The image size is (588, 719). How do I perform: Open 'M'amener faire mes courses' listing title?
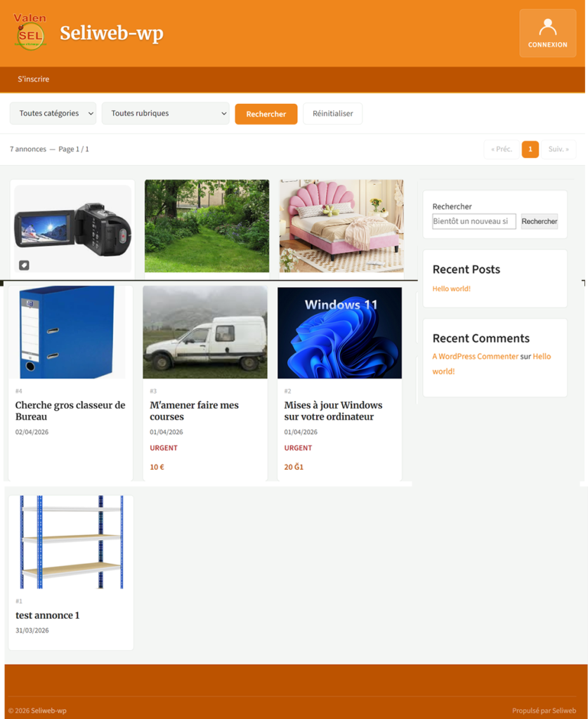(194, 411)
